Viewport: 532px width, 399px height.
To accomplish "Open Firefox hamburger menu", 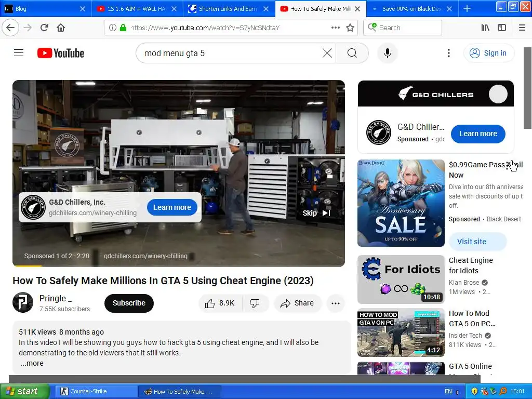I will 522,28.
